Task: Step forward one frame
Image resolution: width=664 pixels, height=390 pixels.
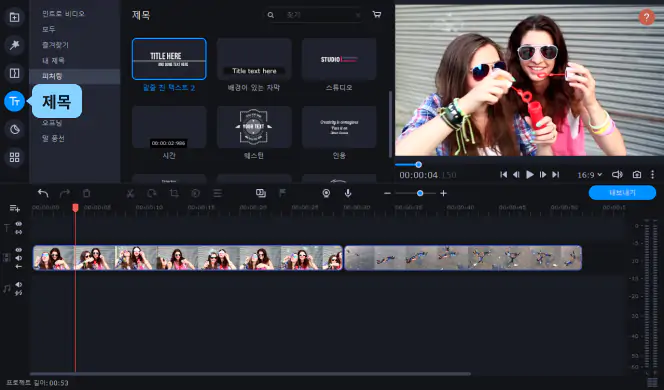Action: [x=542, y=174]
